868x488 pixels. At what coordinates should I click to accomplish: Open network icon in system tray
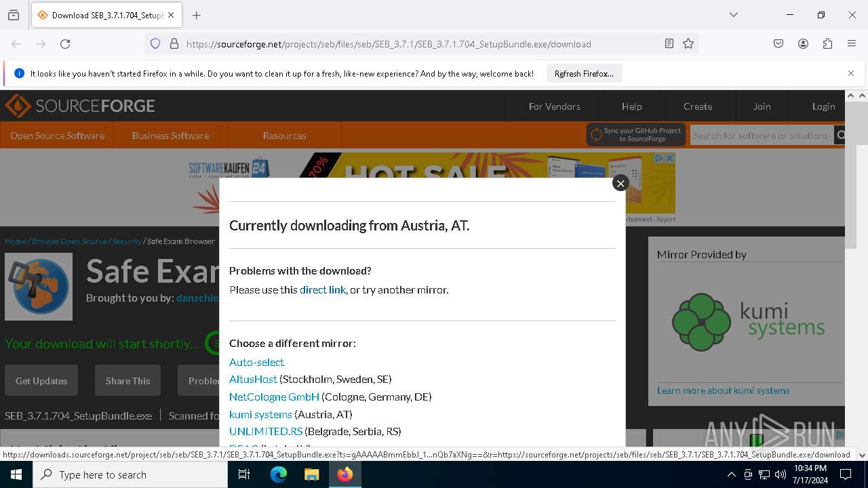click(x=764, y=474)
